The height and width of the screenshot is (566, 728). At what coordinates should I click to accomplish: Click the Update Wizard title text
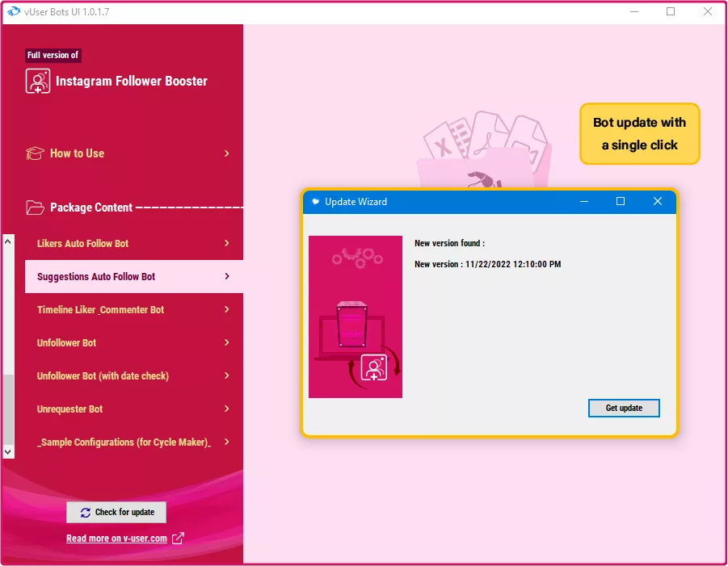356,202
